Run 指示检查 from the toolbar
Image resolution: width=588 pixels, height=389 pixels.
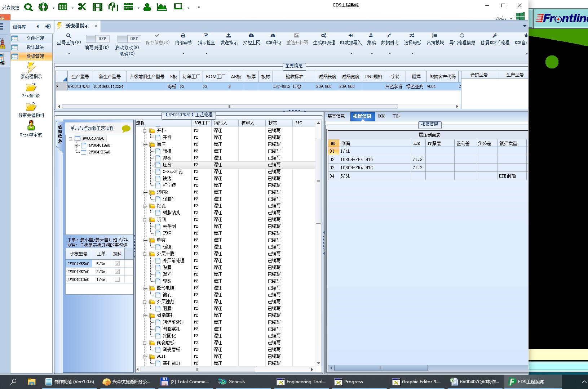(206, 39)
